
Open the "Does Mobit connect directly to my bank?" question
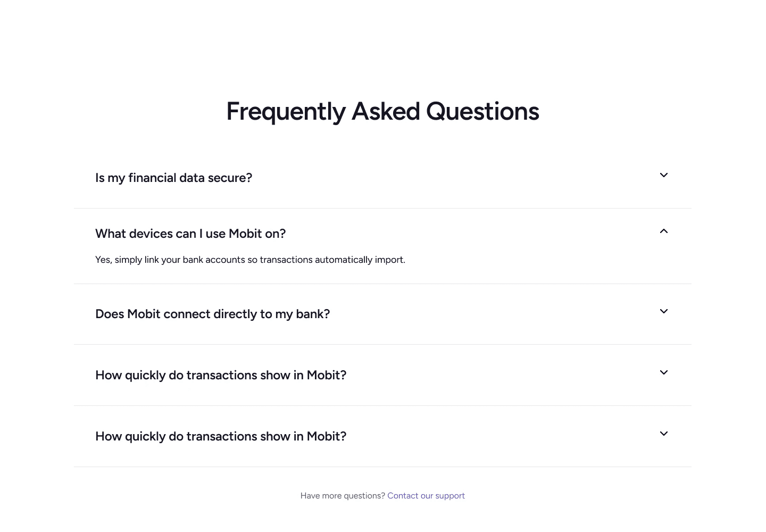(x=212, y=314)
